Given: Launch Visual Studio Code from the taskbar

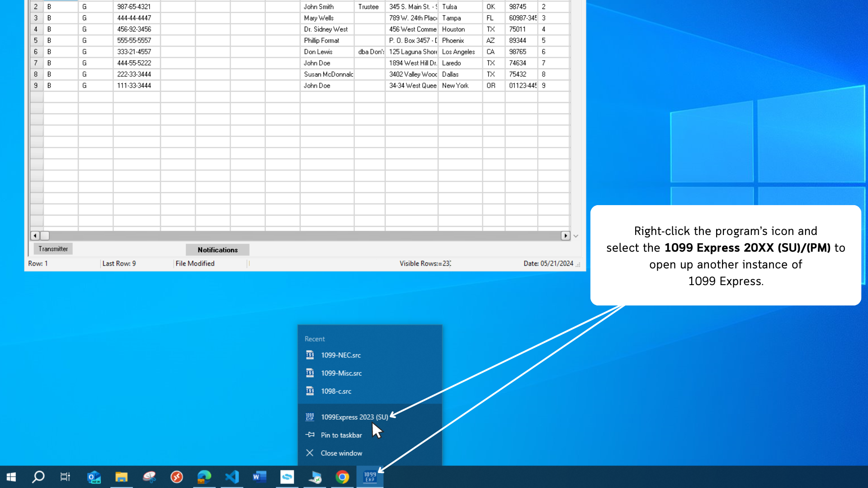Looking at the screenshot, I should [232, 477].
